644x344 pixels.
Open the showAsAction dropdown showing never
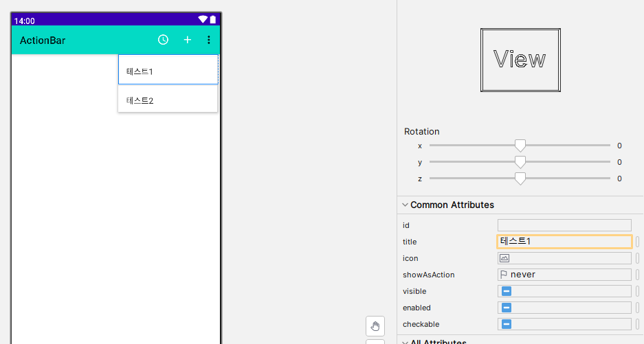[x=564, y=275]
